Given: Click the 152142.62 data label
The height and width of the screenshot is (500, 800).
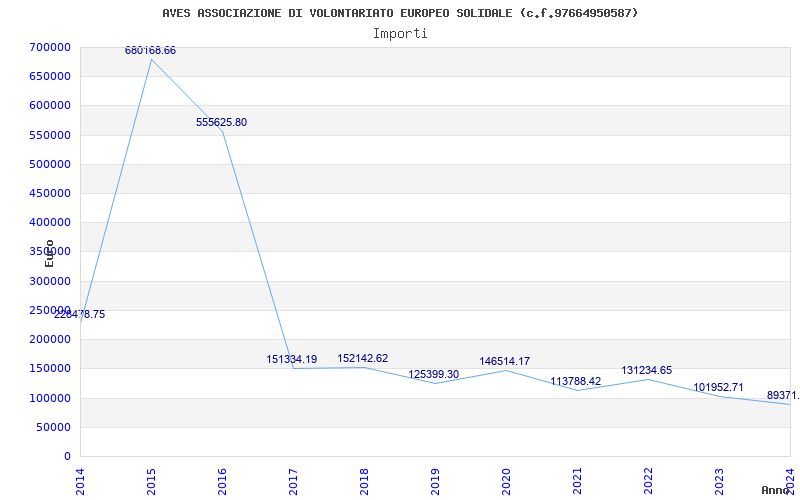Looking at the screenshot, I should 363,359.
